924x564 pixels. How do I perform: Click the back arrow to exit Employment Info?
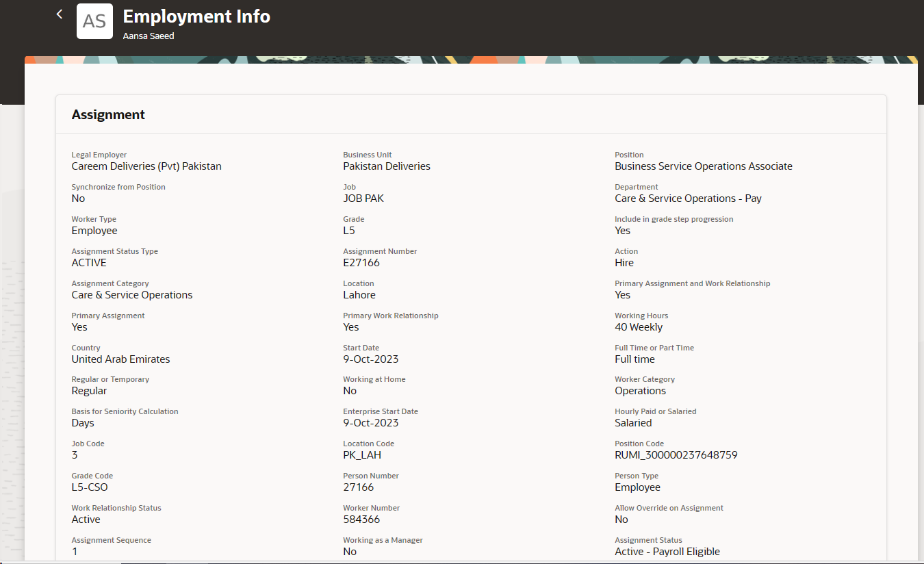59,14
